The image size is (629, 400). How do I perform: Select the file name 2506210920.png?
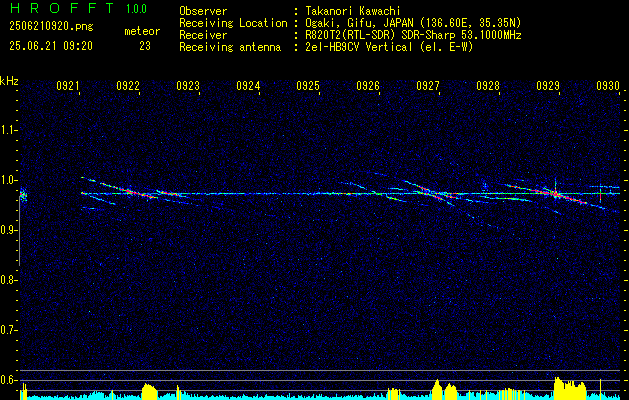[51, 27]
